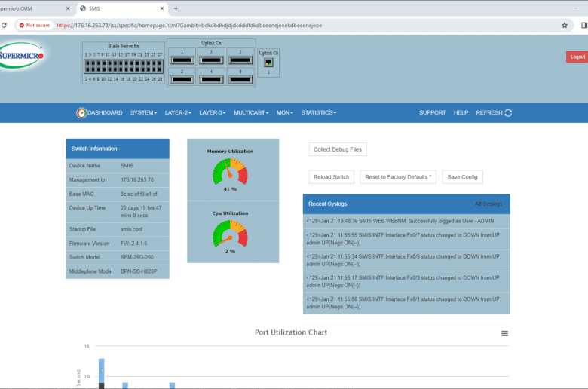Image resolution: width=588 pixels, height=389 pixels.
Task: Click REFRESH in the navigation bar
Action: [489, 112]
